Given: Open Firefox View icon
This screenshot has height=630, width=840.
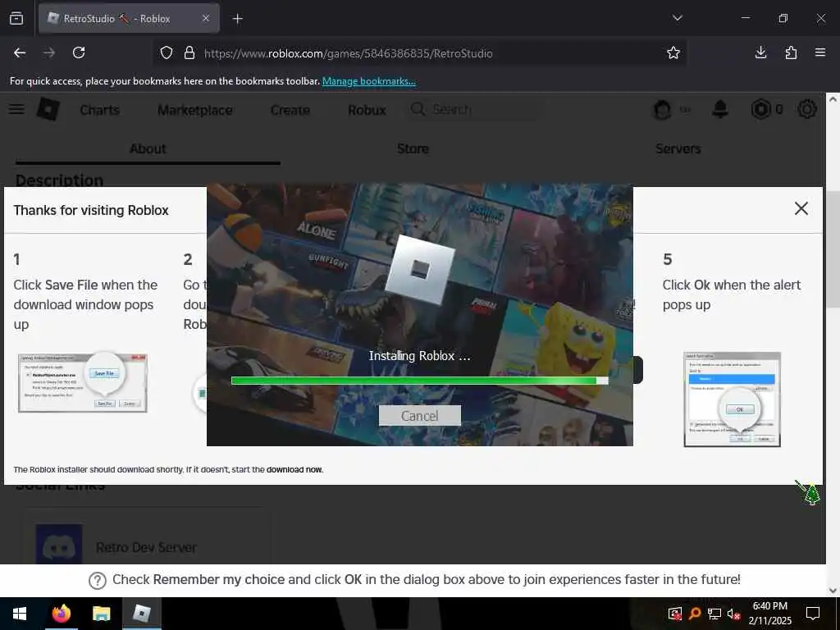Looking at the screenshot, I should [16, 18].
